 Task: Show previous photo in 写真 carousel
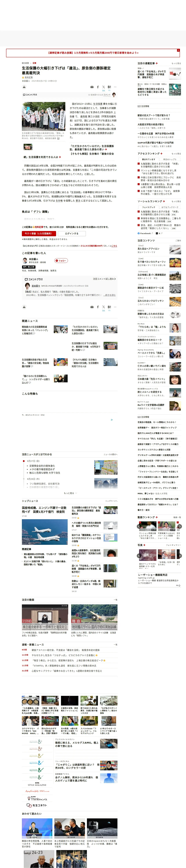[139, 556]
